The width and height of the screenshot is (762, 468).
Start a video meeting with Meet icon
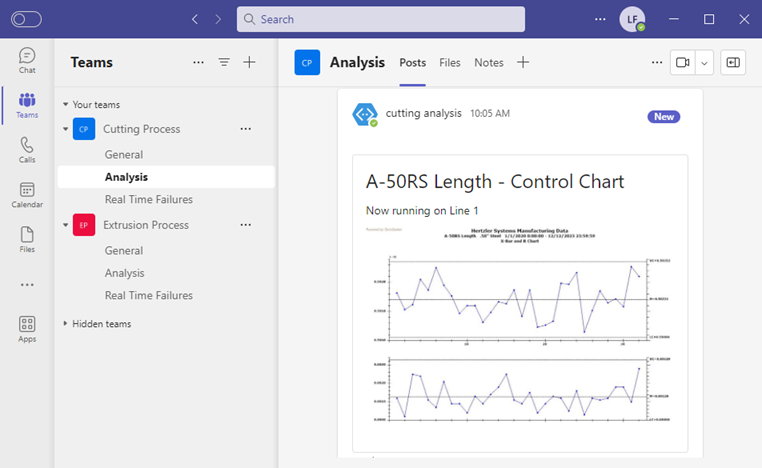(x=683, y=62)
